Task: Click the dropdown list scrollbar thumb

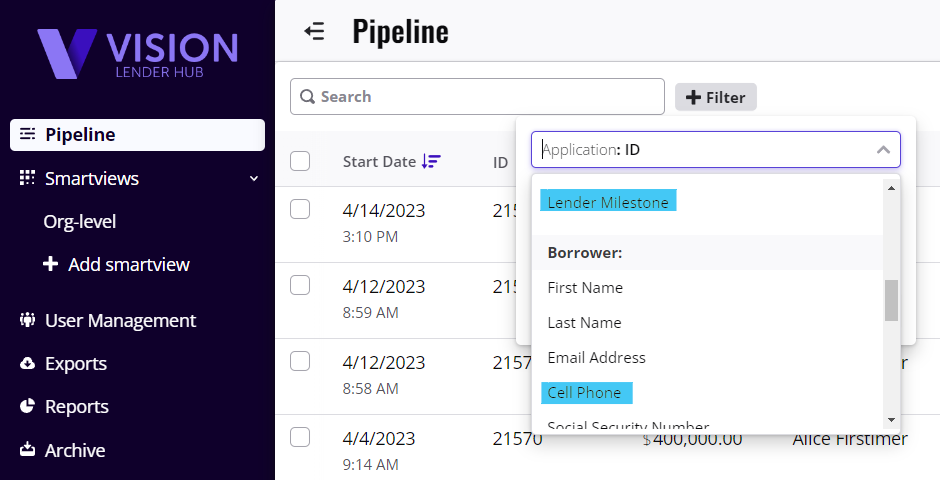Action: (891, 300)
